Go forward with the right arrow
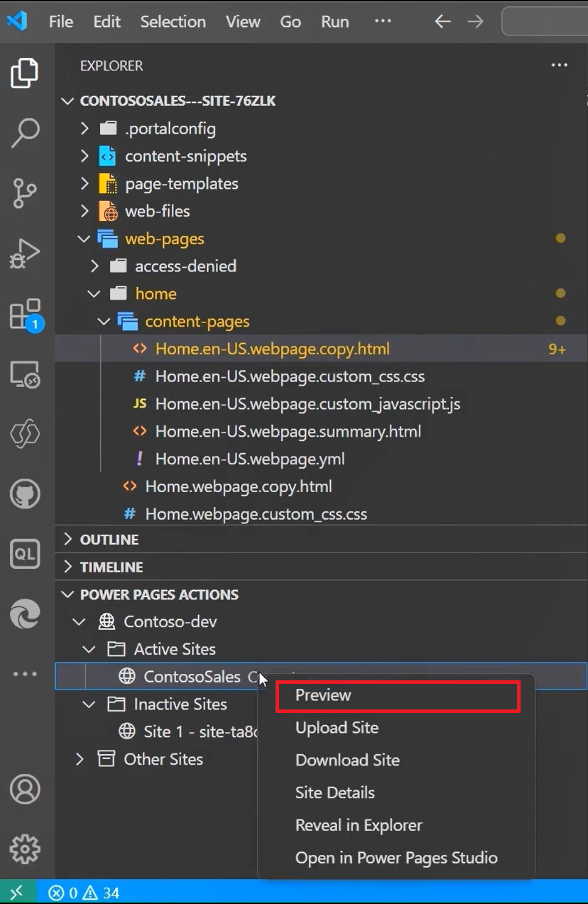 475,21
